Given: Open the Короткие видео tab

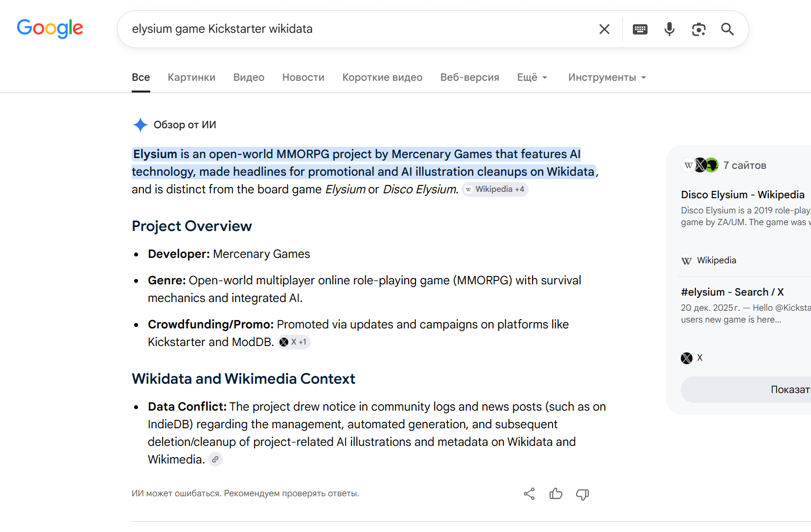Looking at the screenshot, I should [382, 77].
